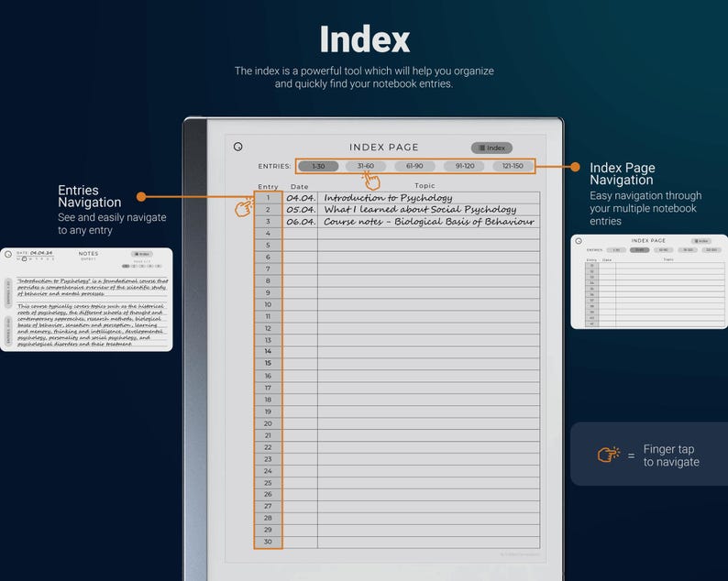Tap entry number 22
728x581 pixels.
(x=268, y=447)
